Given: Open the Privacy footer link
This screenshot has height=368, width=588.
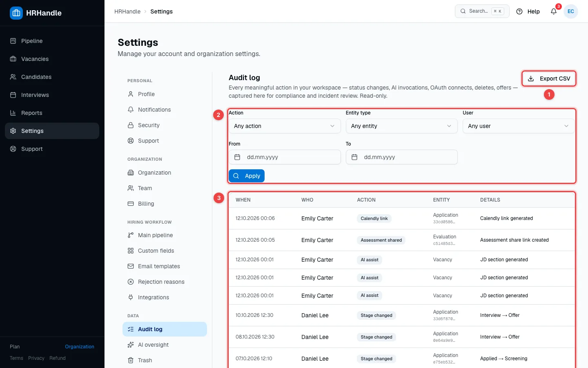Looking at the screenshot, I should click(36, 358).
